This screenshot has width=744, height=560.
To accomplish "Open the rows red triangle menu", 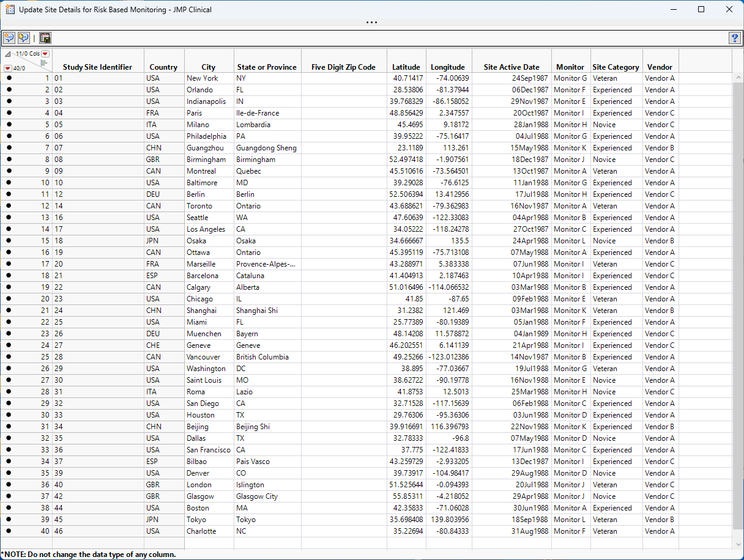I will (7, 68).
